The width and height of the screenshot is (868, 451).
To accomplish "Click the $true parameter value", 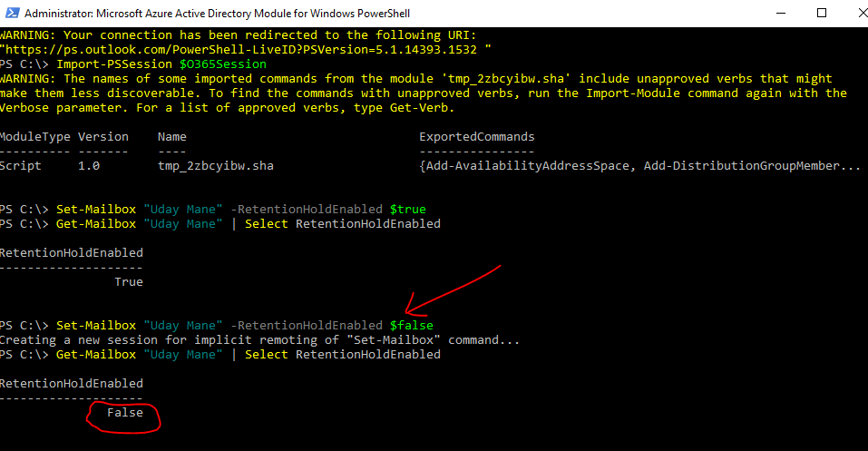I will click(407, 210).
